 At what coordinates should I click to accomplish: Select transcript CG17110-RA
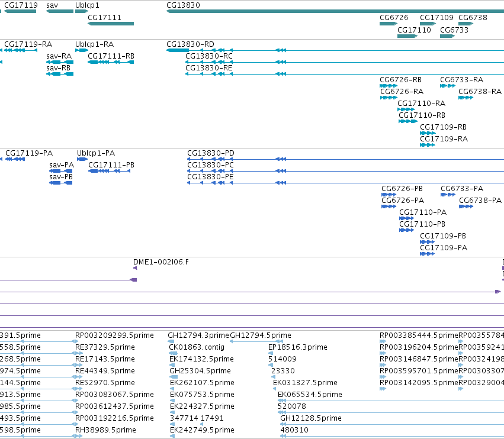422,104
